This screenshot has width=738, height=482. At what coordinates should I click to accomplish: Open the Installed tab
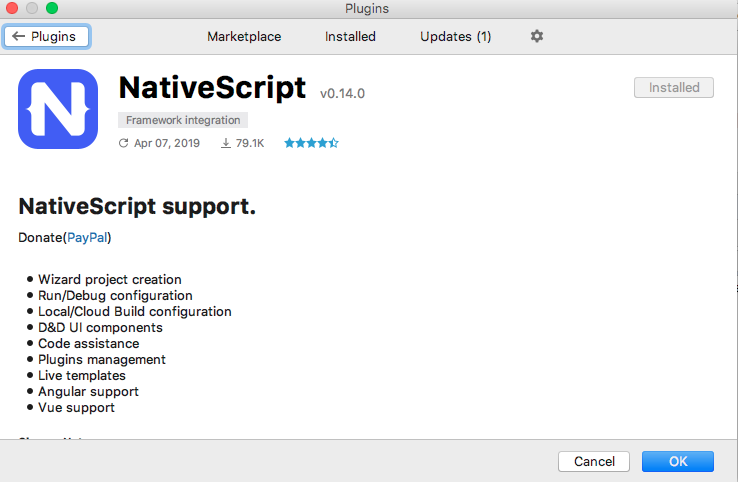[350, 37]
